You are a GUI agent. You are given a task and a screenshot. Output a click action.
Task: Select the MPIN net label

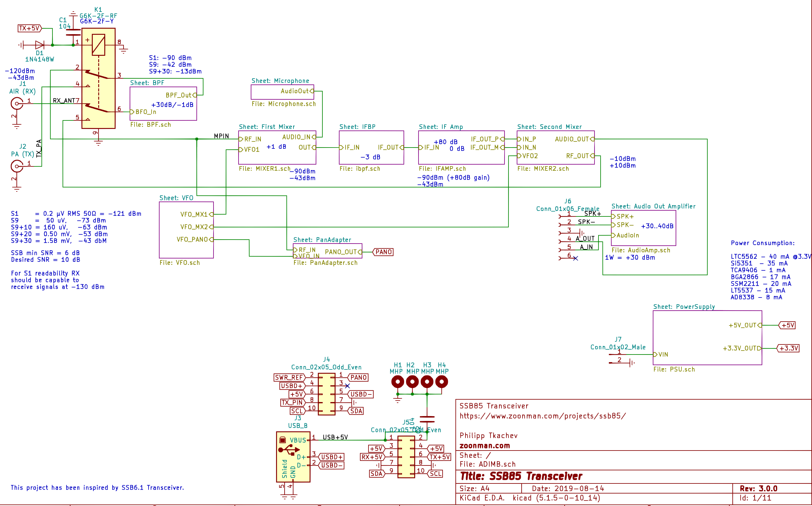pyautogui.click(x=221, y=136)
